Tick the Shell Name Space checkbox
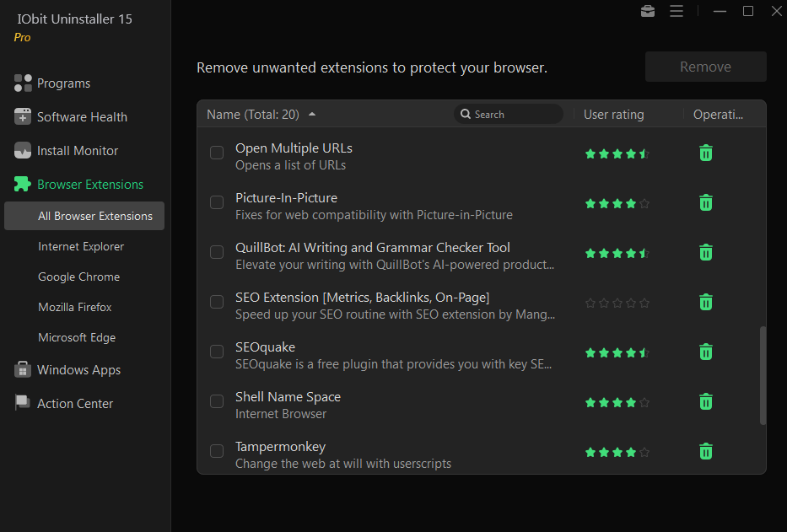This screenshot has width=787, height=532. [217, 401]
